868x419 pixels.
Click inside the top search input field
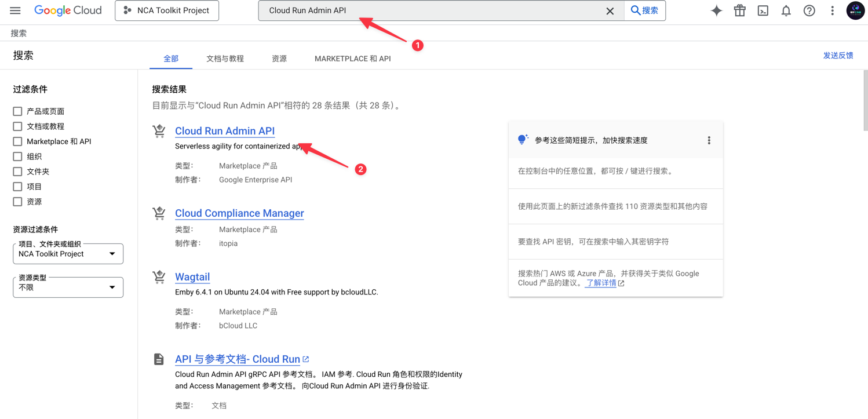429,10
